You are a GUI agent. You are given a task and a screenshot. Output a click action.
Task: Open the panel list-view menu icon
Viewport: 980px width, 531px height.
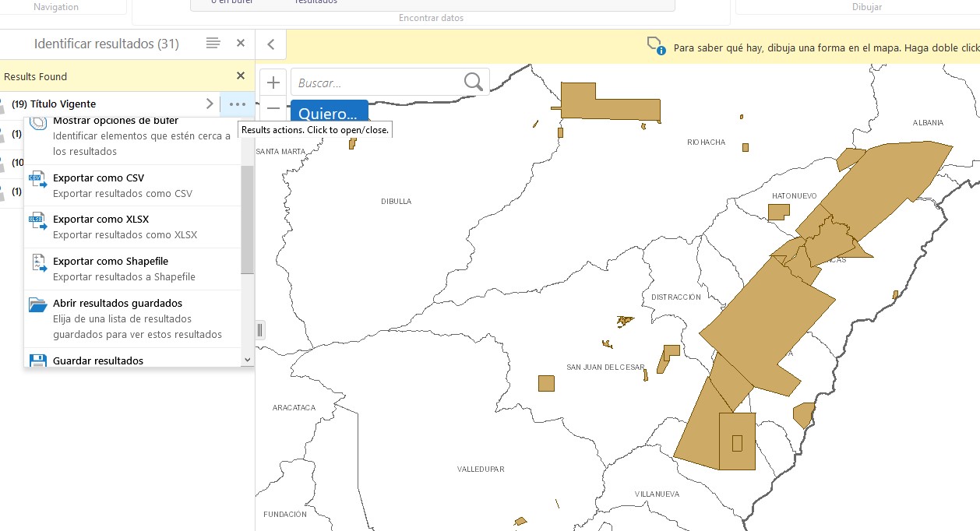(213, 44)
